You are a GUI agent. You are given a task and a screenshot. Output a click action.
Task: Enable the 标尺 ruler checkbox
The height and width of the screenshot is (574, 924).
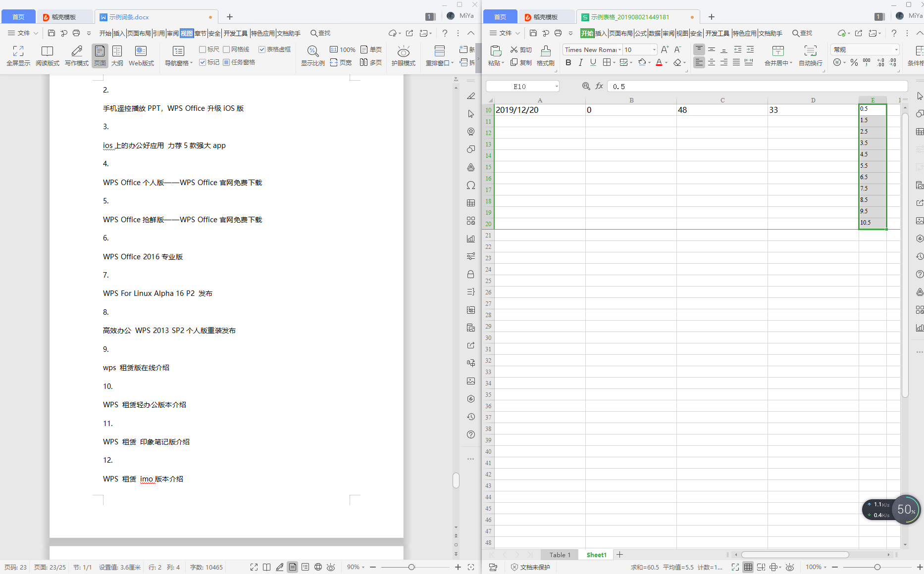pyautogui.click(x=209, y=49)
